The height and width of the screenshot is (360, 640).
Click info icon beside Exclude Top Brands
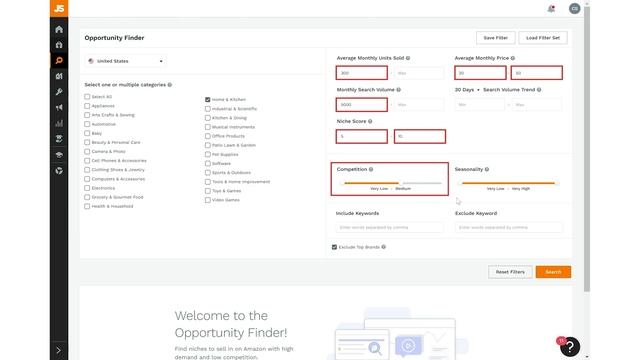coord(383,247)
